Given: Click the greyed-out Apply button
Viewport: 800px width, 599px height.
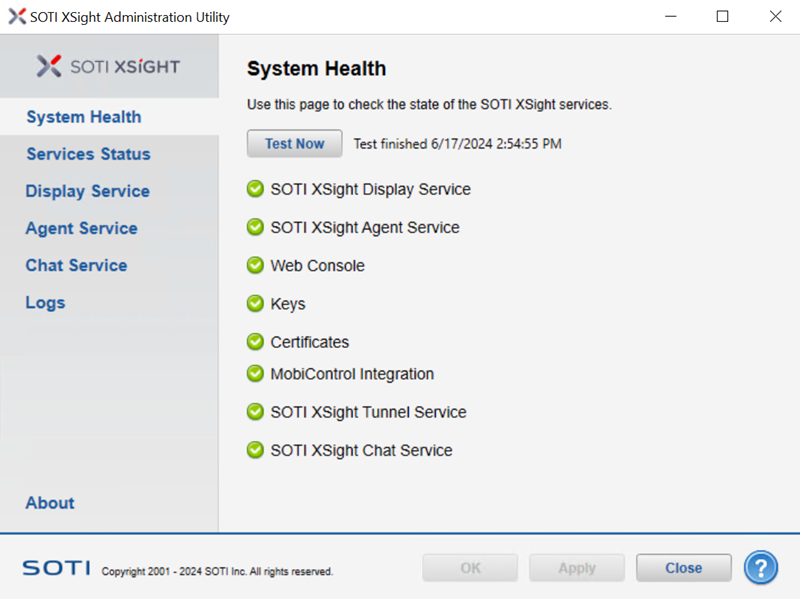Looking at the screenshot, I should pyautogui.click(x=577, y=568).
